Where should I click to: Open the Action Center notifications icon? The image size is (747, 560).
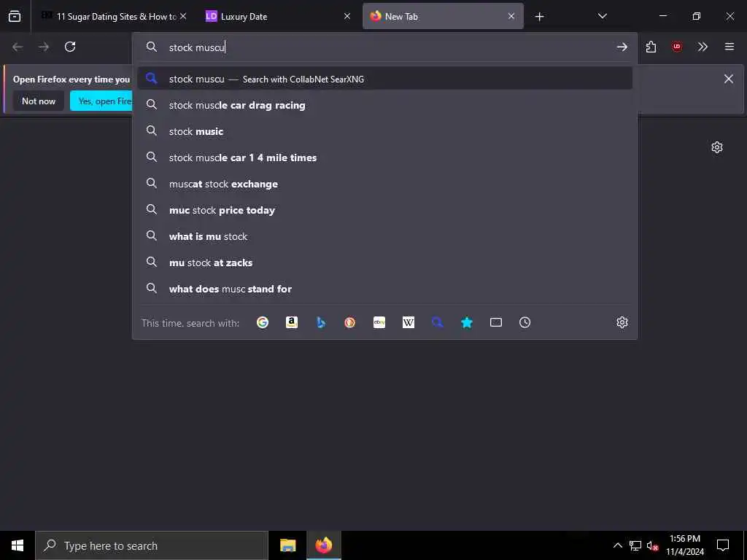(723, 545)
